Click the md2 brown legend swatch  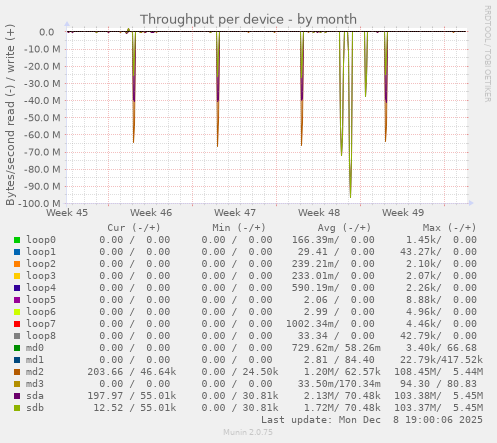pos(17,372)
